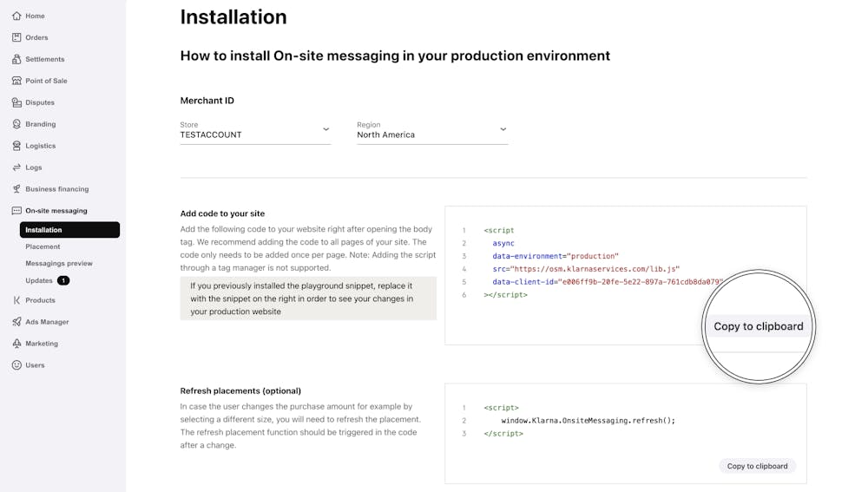Select the Settlements icon
Viewport: 868px width, 492px height.
click(16, 59)
